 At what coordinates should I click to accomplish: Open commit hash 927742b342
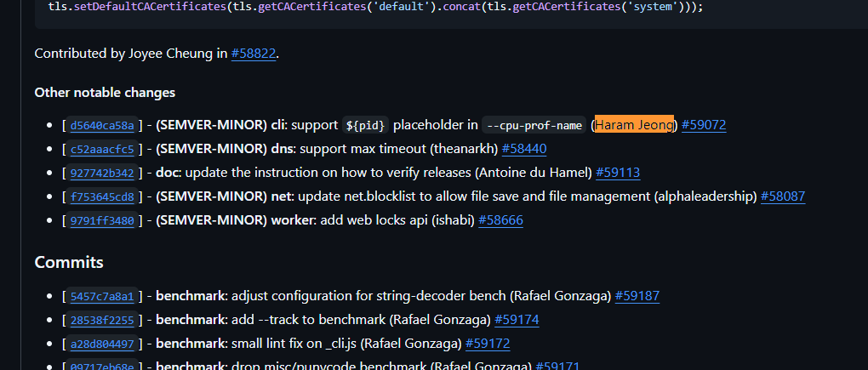[x=102, y=173]
